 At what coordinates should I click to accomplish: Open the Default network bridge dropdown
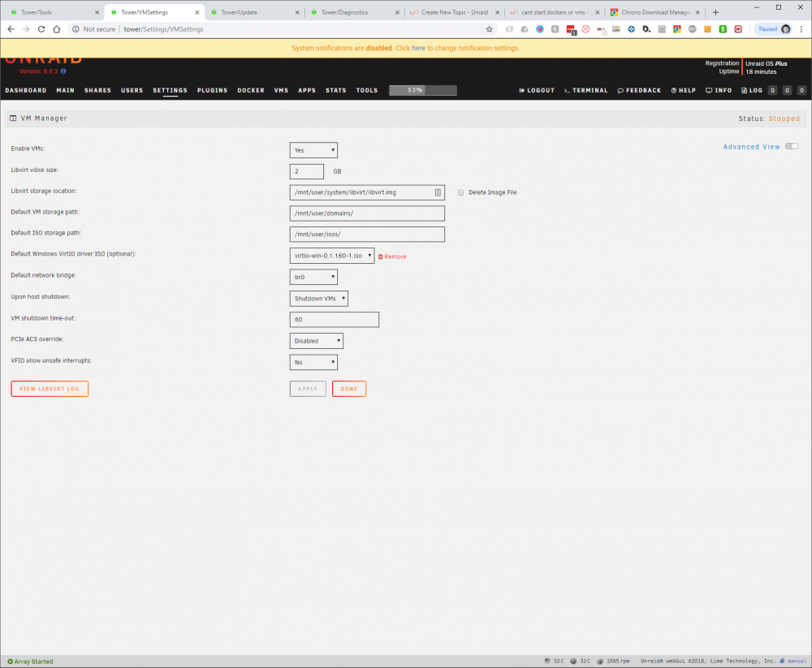click(x=313, y=277)
